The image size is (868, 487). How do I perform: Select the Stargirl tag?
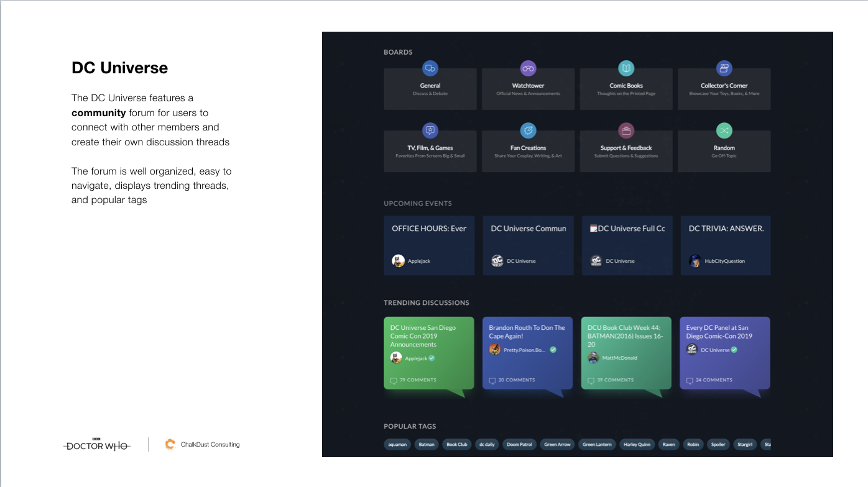coord(744,445)
